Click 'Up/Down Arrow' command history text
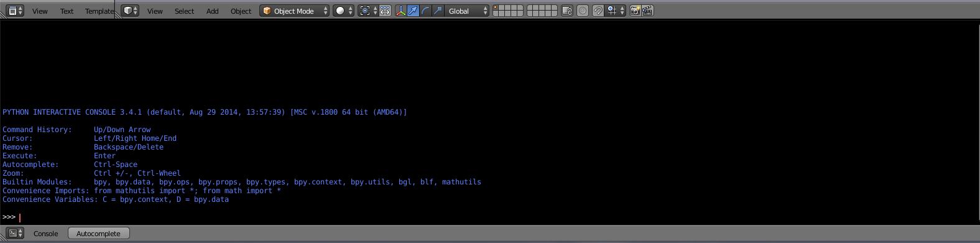Viewport: 980px width, 243px height. (122, 130)
